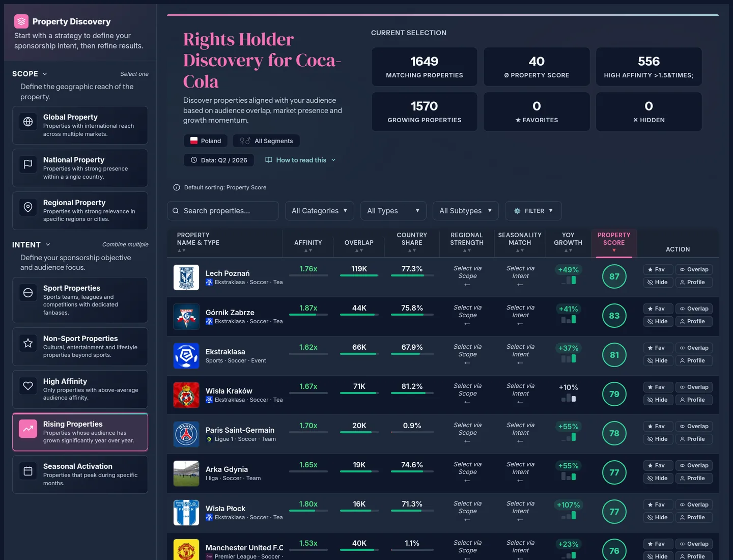Expand How to read this

coord(301,160)
